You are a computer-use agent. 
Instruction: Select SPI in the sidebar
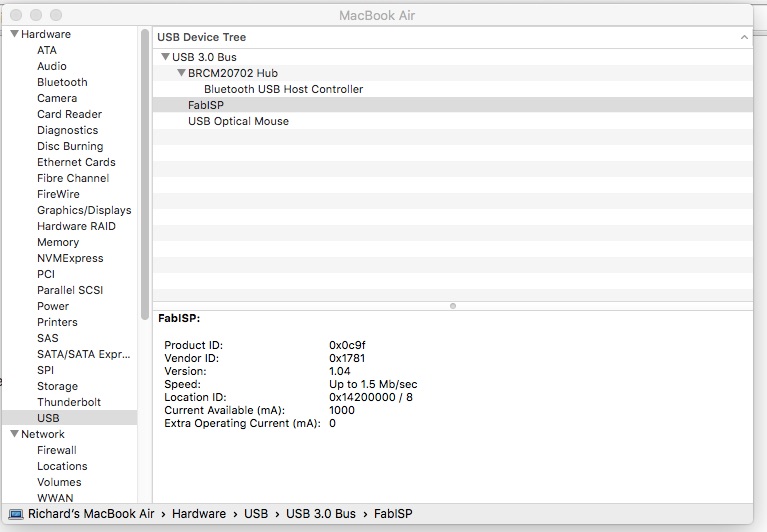pyautogui.click(x=45, y=370)
